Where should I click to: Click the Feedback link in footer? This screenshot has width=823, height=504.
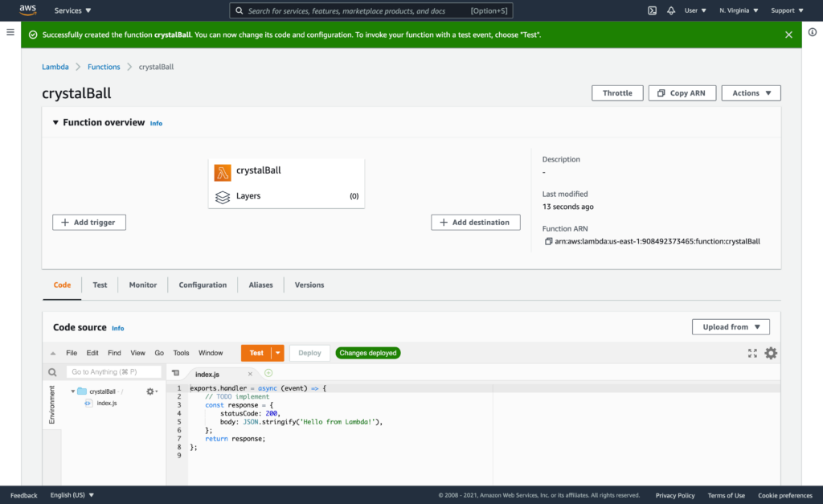click(23, 495)
